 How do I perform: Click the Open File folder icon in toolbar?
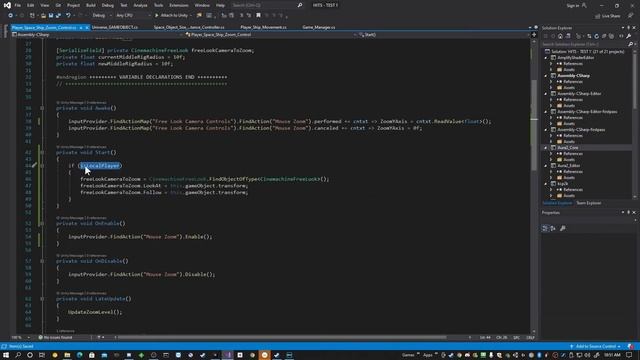click(x=43, y=16)
